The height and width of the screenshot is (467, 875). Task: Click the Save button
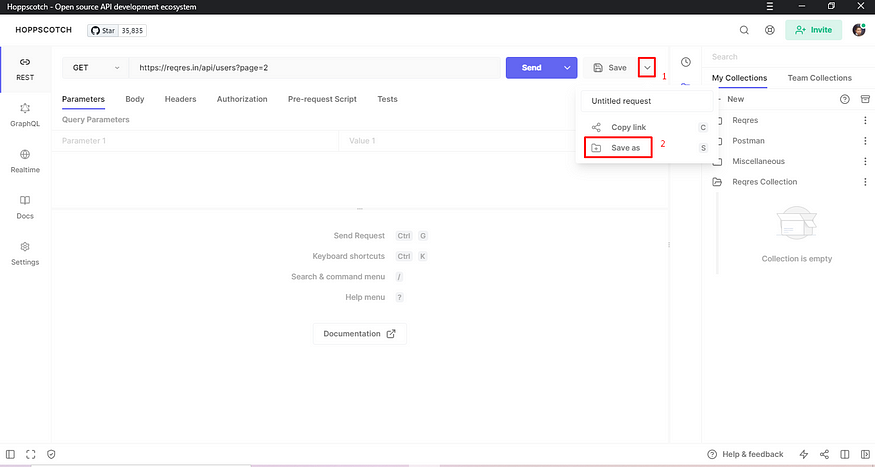click(x=610, y=68)
